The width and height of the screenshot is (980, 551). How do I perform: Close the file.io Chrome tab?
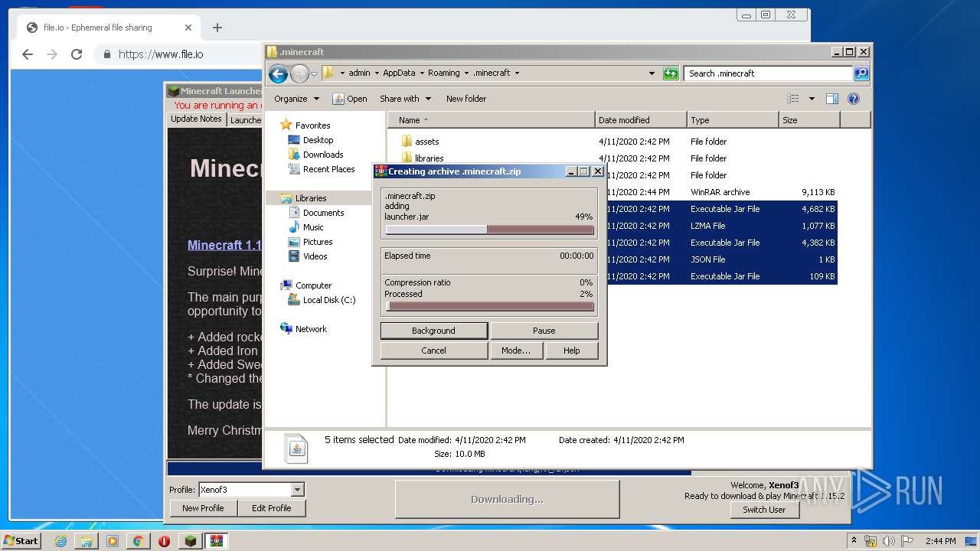click(x=188, y=28)
